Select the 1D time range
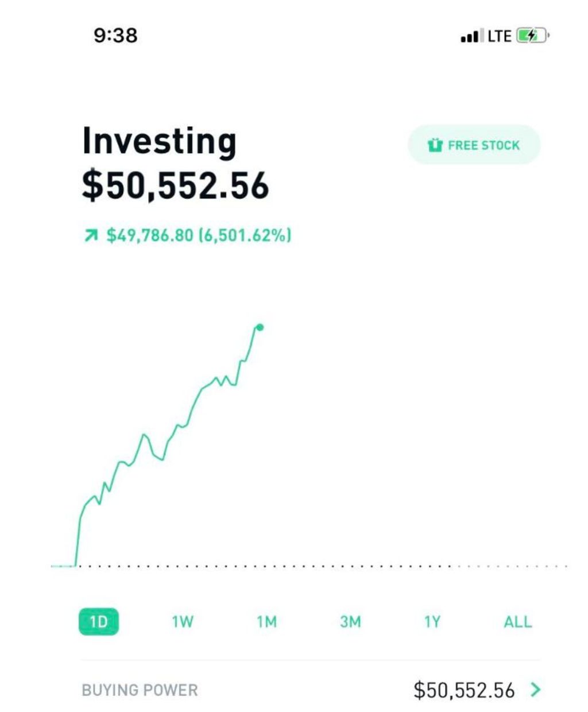 99,622
